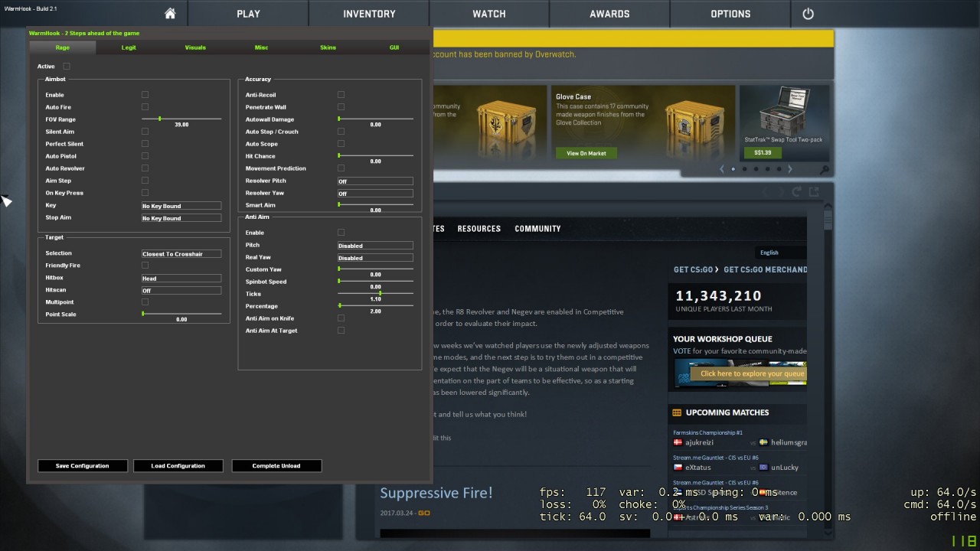Adjust the Spinbot Speed slider
Viewport: 980px width, 551px height.
coord(375,281)
